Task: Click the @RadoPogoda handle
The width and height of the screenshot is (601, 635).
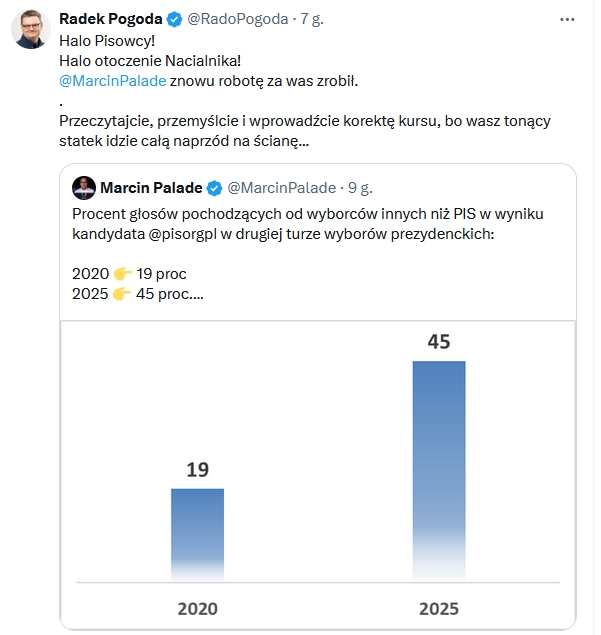Action: (234, 19)
